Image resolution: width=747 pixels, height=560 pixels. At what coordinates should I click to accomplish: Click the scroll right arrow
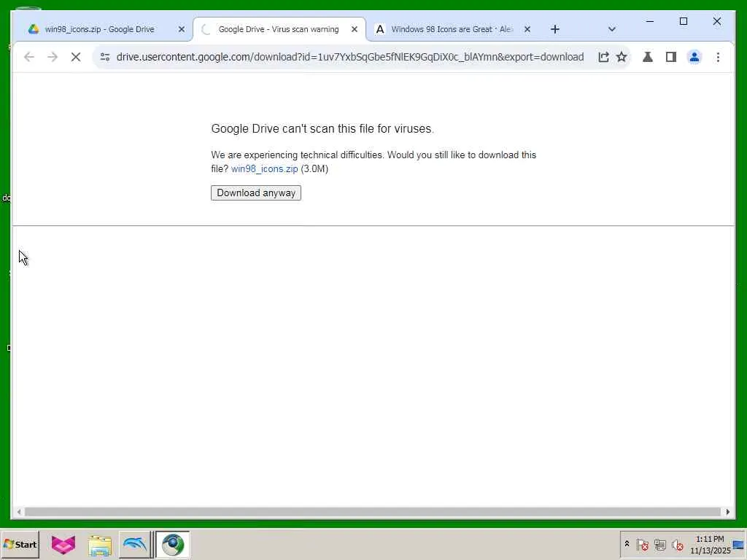(x=727, y=512)
